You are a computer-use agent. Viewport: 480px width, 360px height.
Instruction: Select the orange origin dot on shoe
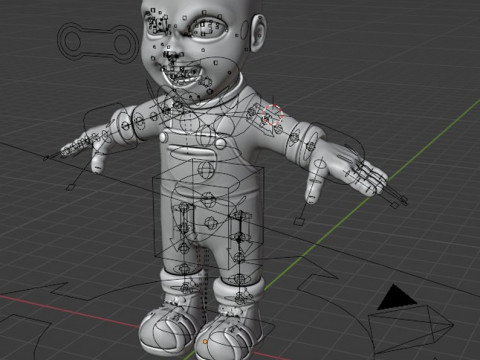pyautogui.click(x=205, y=342)
